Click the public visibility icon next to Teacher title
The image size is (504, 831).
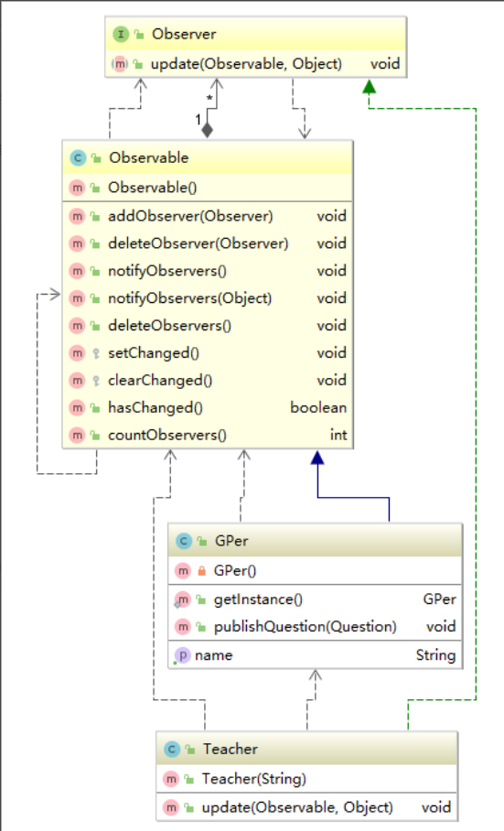tap(190, 749)
